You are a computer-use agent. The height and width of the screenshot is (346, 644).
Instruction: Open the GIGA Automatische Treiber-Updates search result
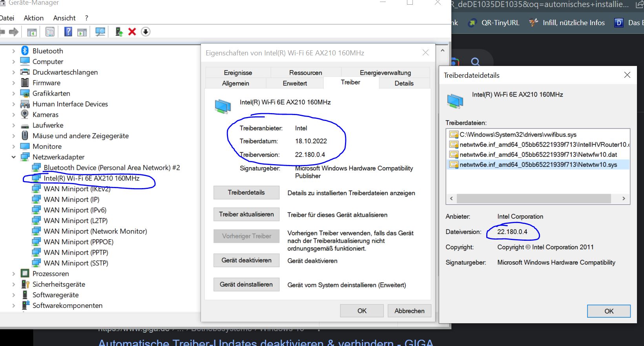click(x=266, y=342)
